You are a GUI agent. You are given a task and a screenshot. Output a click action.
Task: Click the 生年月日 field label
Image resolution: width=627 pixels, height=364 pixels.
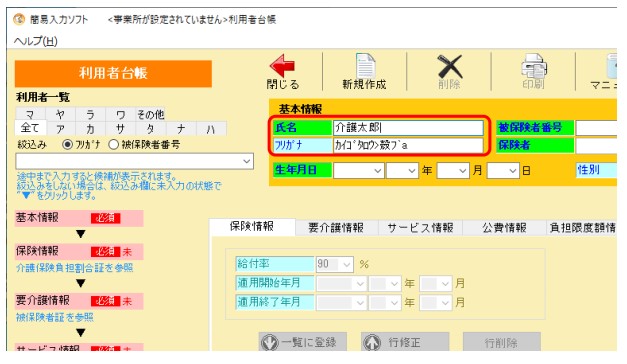[302, 170]
